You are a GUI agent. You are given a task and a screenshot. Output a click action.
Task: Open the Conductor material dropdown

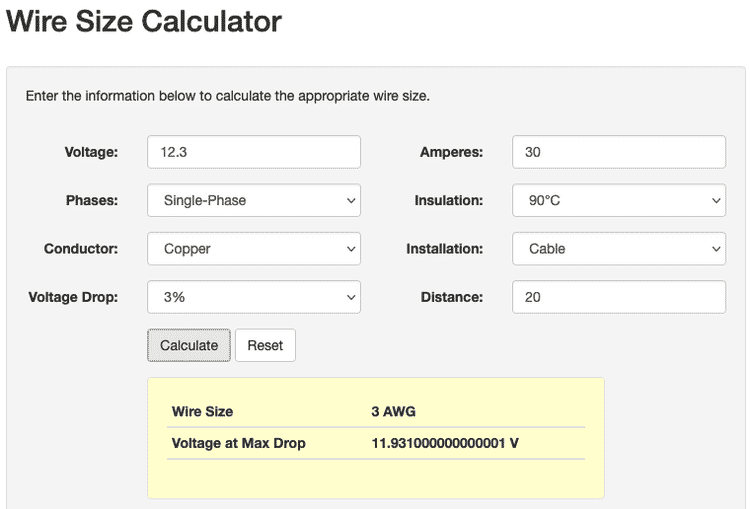(x=253, y=248)
